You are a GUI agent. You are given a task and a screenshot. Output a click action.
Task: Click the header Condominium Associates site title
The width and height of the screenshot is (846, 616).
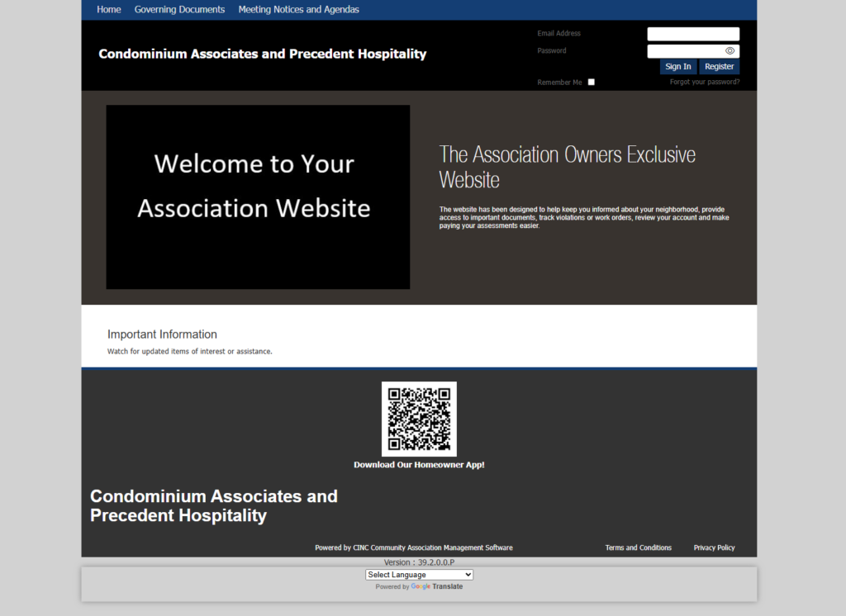click(x=263, y=54)
